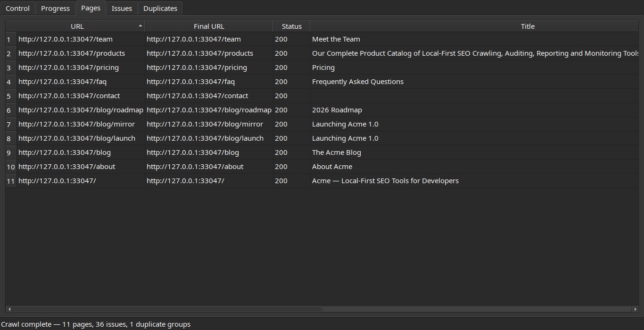
Task: Select row header number 8
Action: tap(11, 138)
